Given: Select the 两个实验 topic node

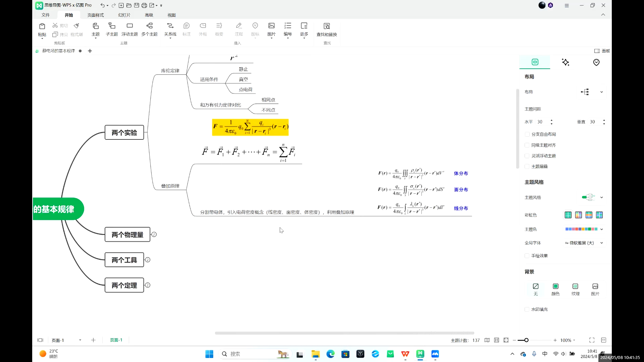Looking at the screenshot, I should [x=124, y=133].
